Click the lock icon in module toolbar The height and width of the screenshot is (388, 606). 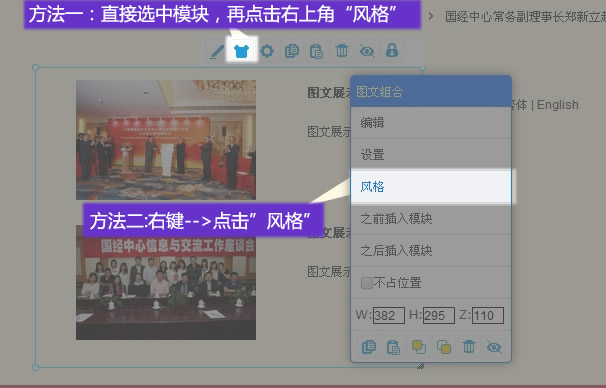[392, 50]
